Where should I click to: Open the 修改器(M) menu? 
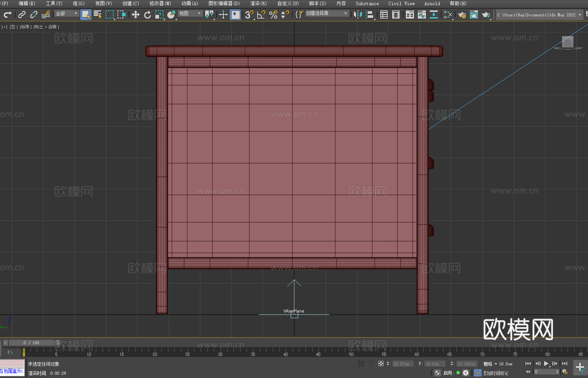[160, 3]
